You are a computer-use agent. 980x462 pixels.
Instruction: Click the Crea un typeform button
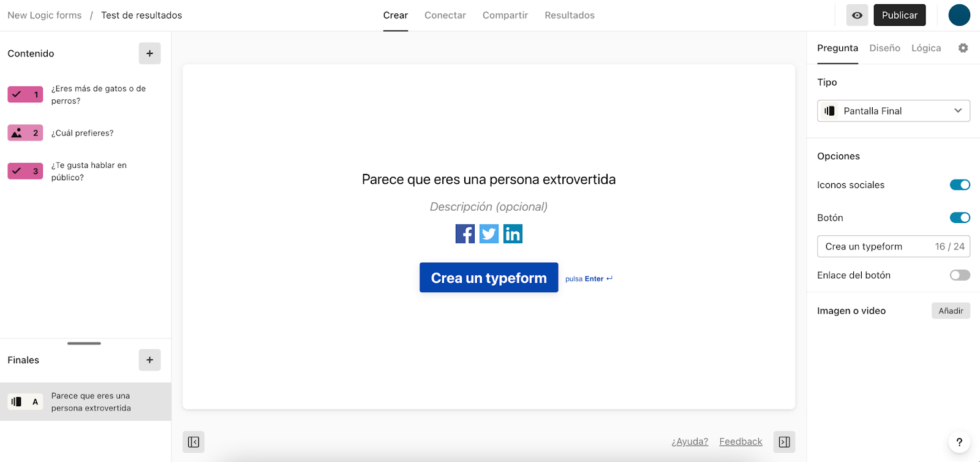pyautogui.click(x=489, y=278)
